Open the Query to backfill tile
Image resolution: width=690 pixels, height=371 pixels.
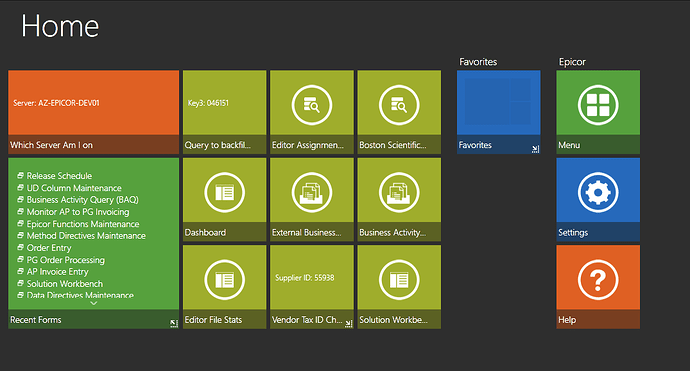pyautogui.click(x=224, y=112)
